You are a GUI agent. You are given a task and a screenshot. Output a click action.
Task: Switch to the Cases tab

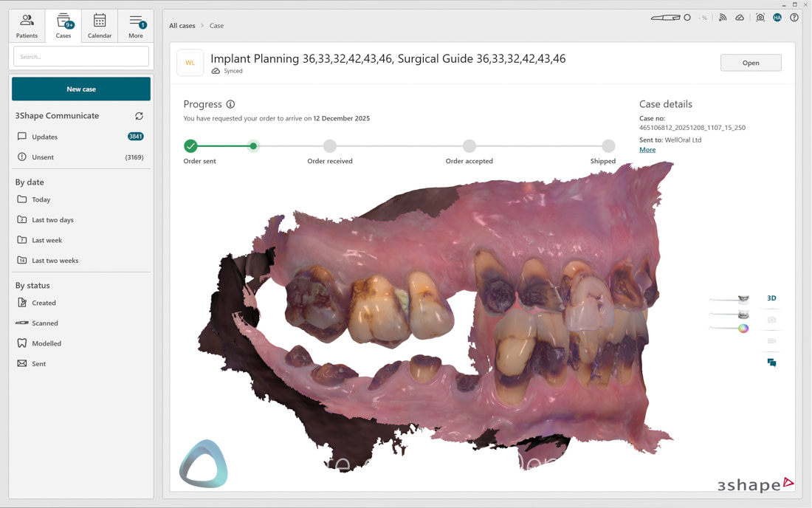click(63, 24)
